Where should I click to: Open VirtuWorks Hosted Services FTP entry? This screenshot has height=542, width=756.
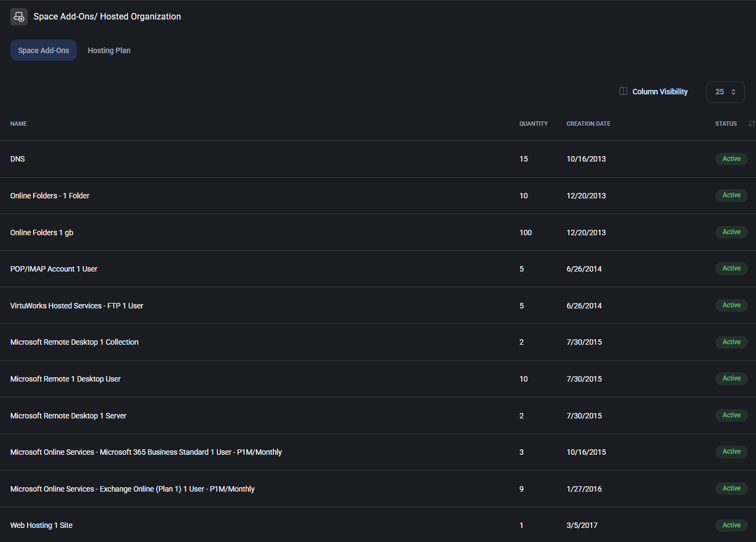click(x=76, y=306)
